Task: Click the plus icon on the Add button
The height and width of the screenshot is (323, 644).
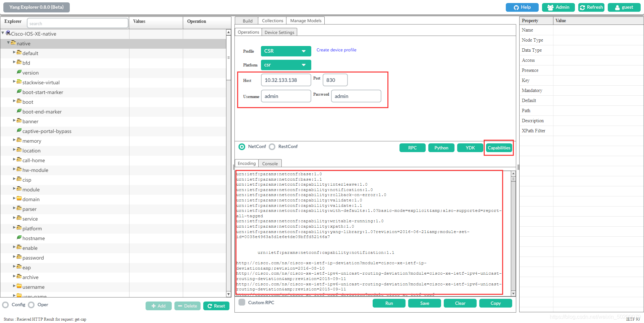Action: [154, 306]
